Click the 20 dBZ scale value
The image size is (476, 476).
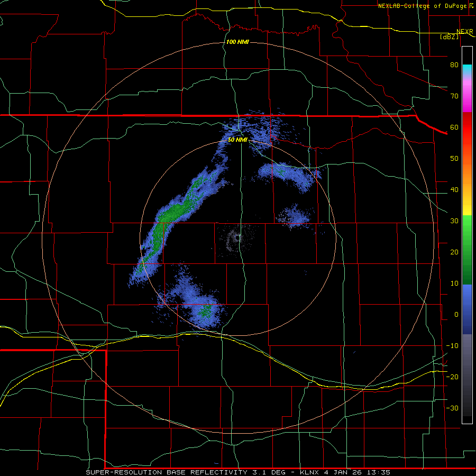point(454,252)
